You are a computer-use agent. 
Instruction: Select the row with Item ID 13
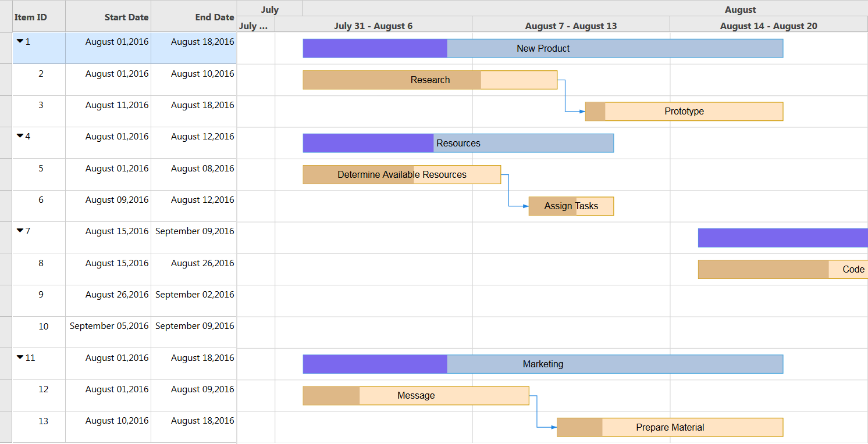click(124, 427)
